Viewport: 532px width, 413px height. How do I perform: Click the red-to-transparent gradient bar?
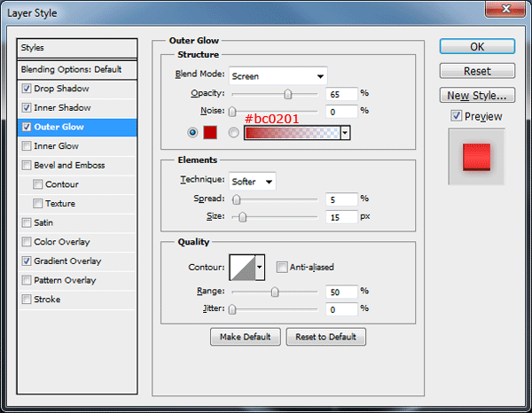292,133
